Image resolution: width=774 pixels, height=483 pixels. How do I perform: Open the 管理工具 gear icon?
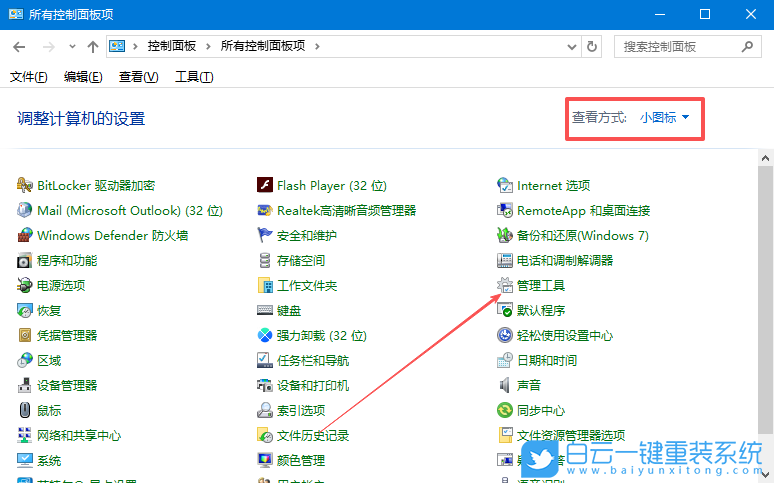click(504, 285)
